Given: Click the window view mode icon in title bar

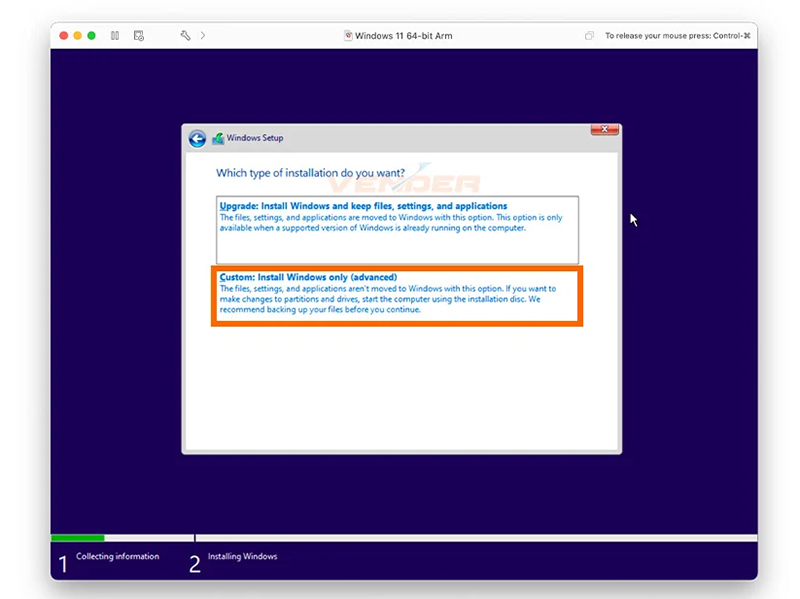Looking at the screenshot, I should [589, 36].
